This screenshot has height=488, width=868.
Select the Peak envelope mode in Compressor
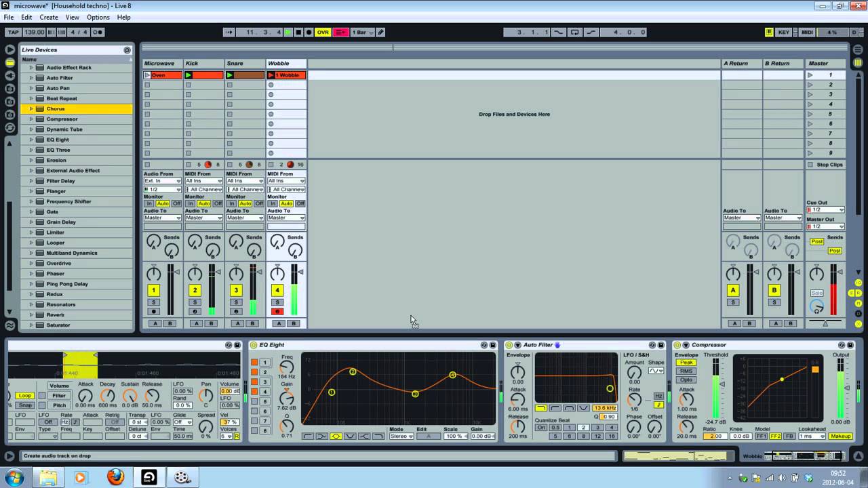pos(686,363)
